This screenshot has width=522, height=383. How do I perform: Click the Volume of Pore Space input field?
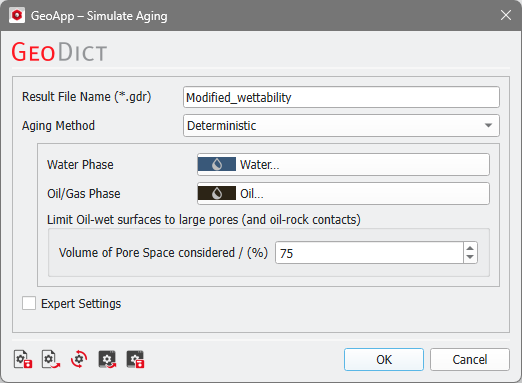click(x=369, y=253)
